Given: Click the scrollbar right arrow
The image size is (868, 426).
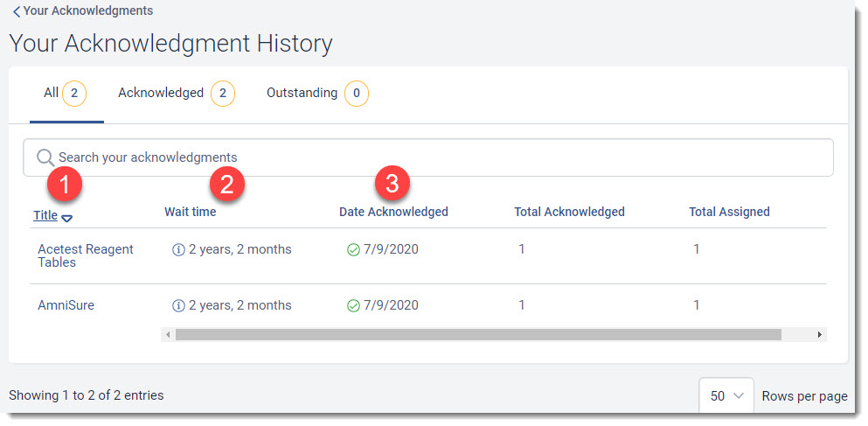Looking at the screenshot, I should coord(819,334).
